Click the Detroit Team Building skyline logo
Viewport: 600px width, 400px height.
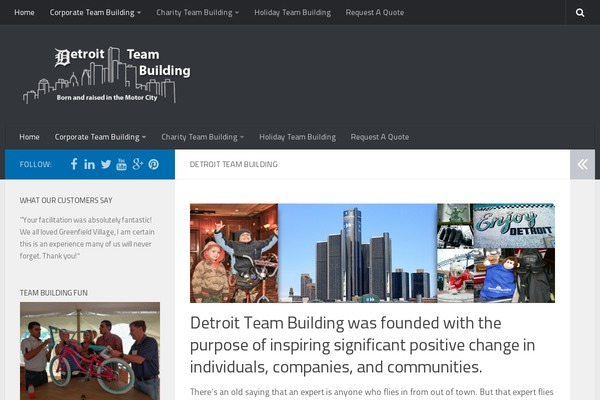tap(107, 75)
